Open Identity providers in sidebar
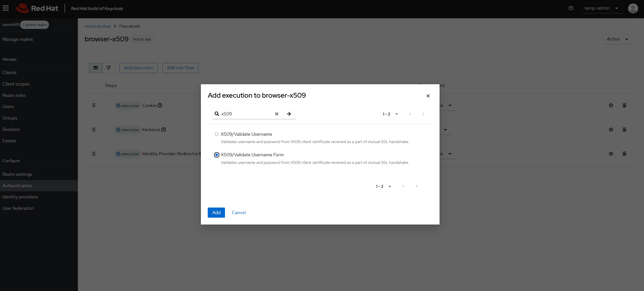The height and width of the screenshot is (291, 644). pyautogui.click(x=20, y=197)
